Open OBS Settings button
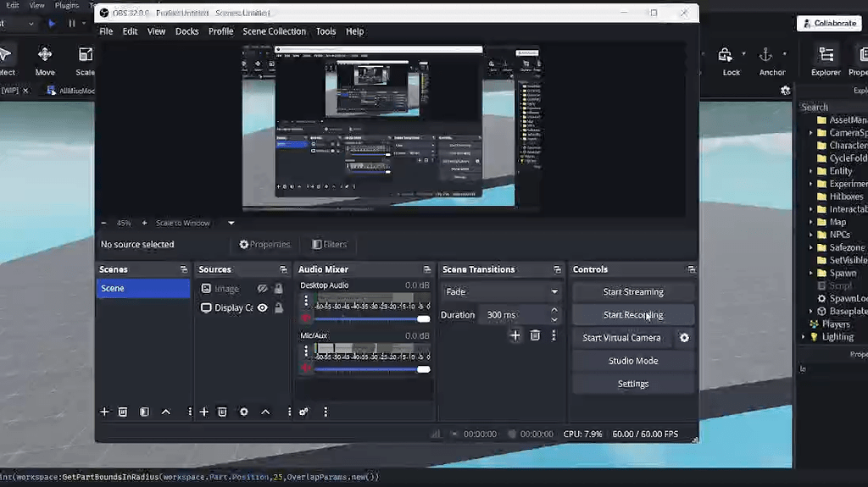This screenshot has width=868, height=487. (633, 384)
